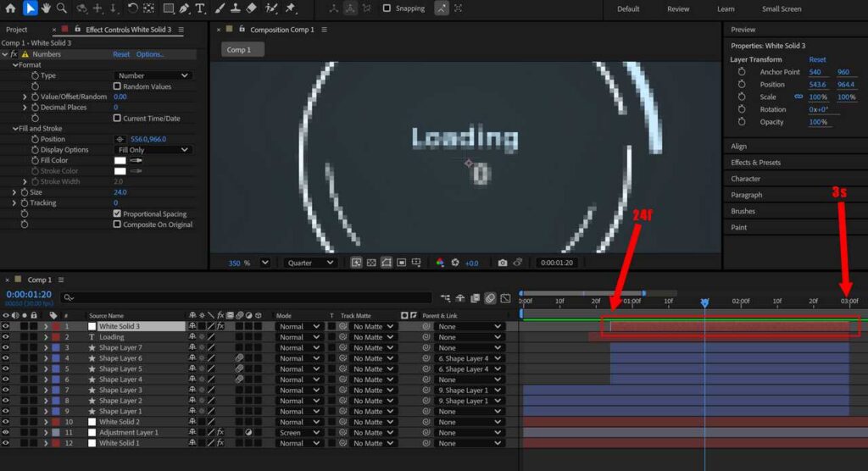Hide Adjustment Layer 1 visibility eye
The height and width of the screenshot is (471, 868).
[x=6, y=432]
